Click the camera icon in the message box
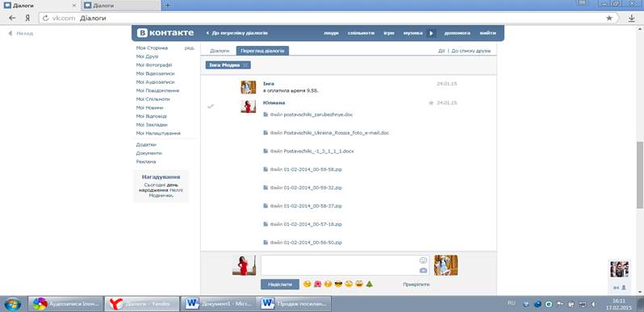The height and width of the screenshot is (312, 644). [x=423, y=271]
